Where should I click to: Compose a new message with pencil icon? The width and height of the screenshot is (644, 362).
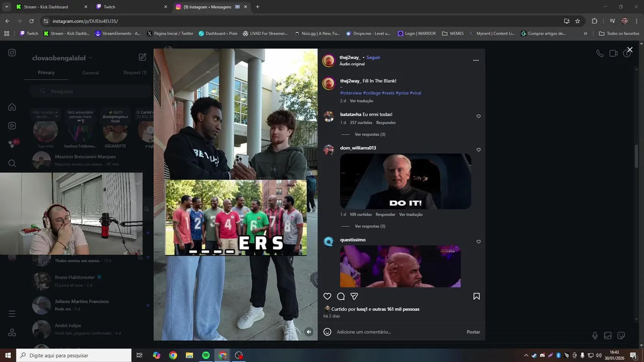coord(142,57)
